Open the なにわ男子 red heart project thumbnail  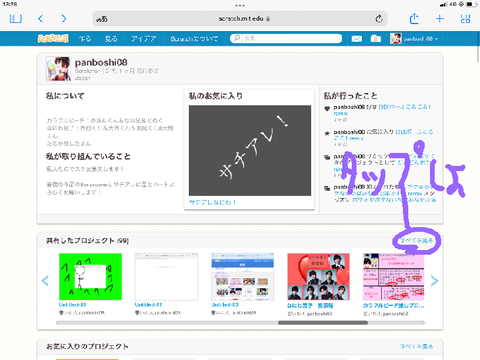318,277
